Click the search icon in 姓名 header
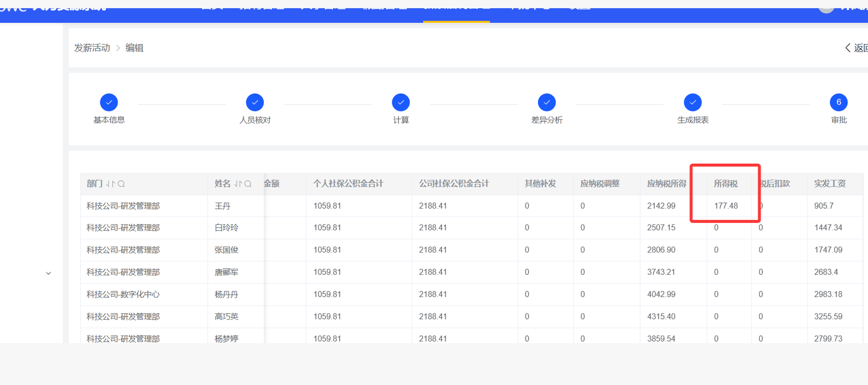 click(x=248, y=184)
